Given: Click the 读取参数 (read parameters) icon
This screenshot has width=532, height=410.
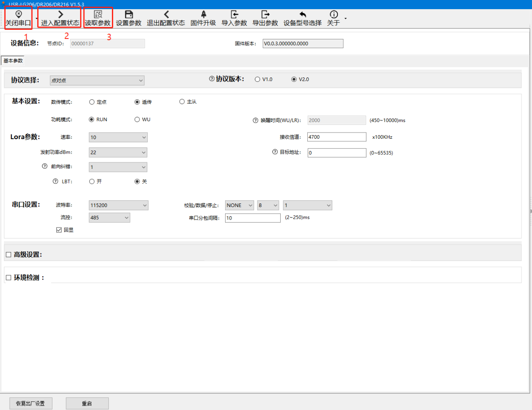Looking at the screenshot, I should click(x=98, y=14).
